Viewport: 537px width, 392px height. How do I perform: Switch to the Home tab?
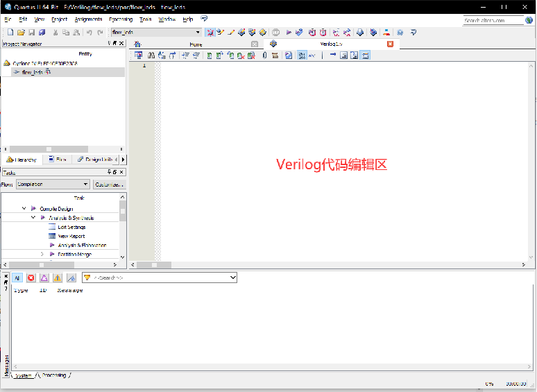pos(196,44)
